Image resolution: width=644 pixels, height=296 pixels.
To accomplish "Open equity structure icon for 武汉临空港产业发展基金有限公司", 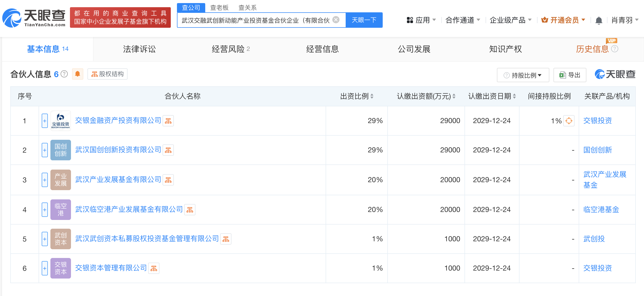I will tap(190, 210).
